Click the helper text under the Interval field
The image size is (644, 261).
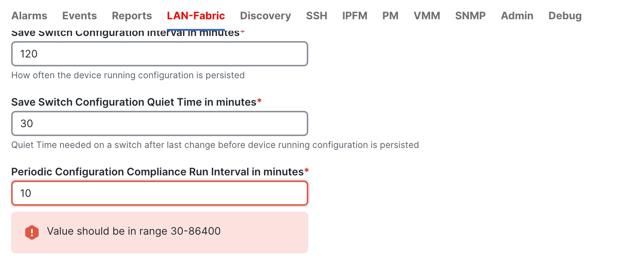(x=128, y=75)
